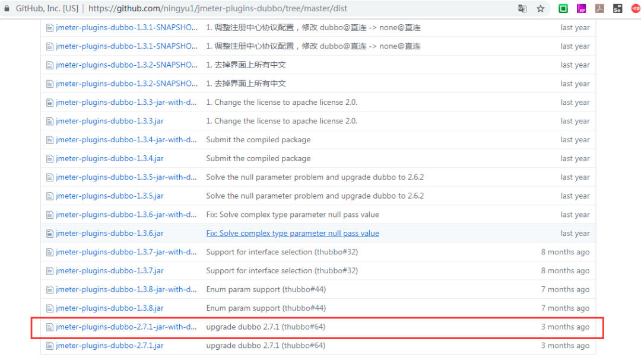Open jmeter-plugins-dubbo-2.7.1-jar-with-dependencies file link
The image size is (641, 364).
(126, 327)
